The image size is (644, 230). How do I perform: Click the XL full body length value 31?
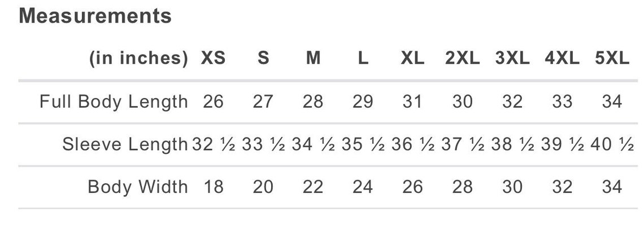coord(412,101)
